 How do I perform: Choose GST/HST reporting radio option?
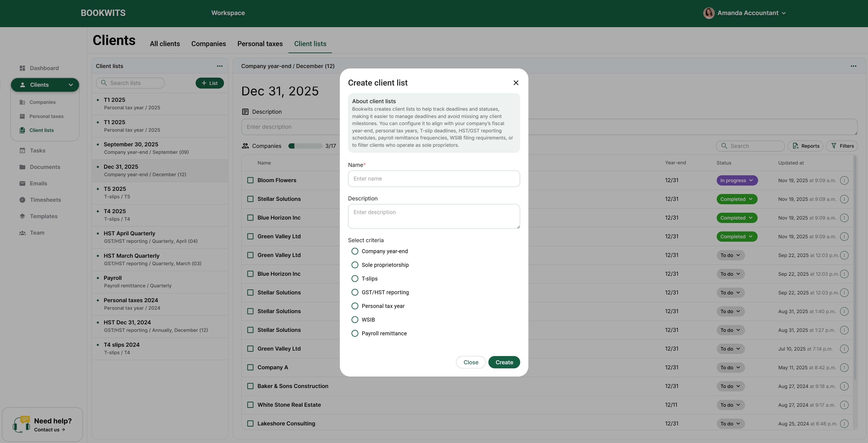pyautogui.click(x=354, y=292)
